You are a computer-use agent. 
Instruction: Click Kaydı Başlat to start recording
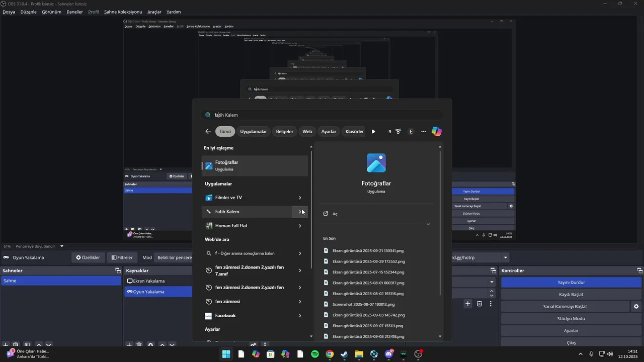coord(571,295)
